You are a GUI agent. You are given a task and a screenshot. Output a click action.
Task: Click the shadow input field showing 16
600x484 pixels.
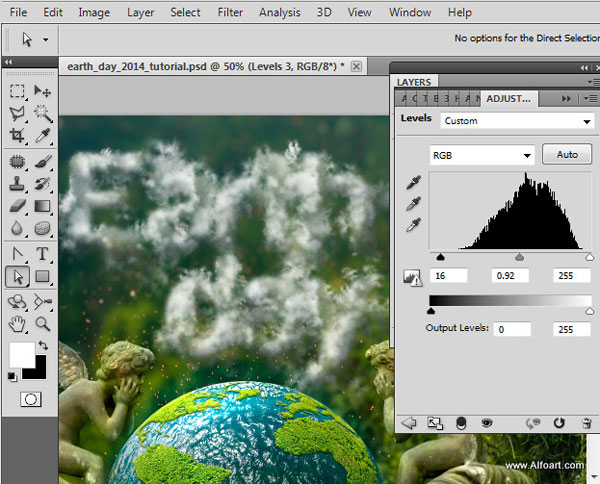(x=448, y=275)
